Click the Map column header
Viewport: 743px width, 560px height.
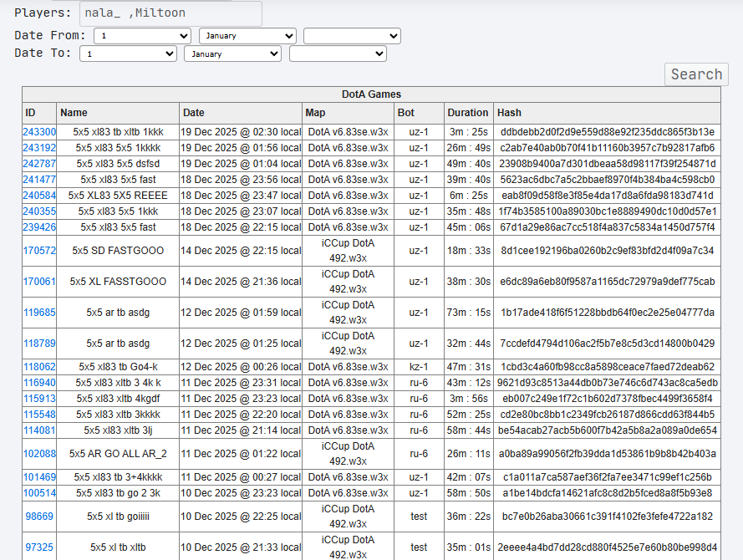(348, 113)
